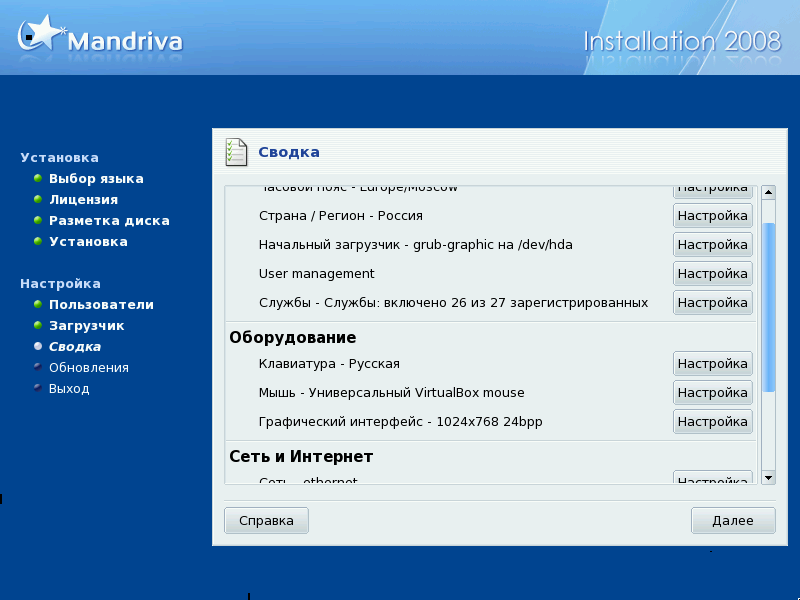
Task: Configure the grub-graphic bootloader settings
Action: coord(712,245)
